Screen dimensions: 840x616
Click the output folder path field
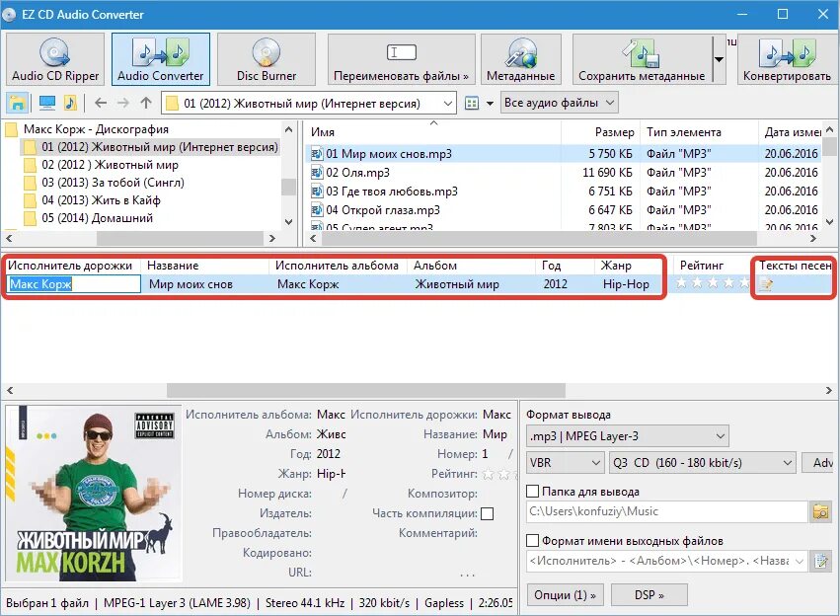tap(667, 511)
